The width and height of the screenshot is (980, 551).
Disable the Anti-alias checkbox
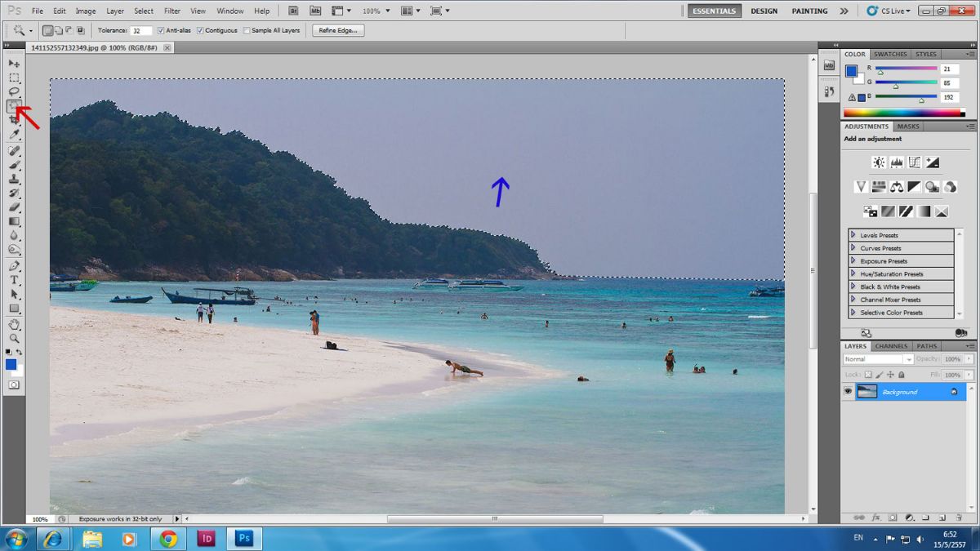[161, 30]
